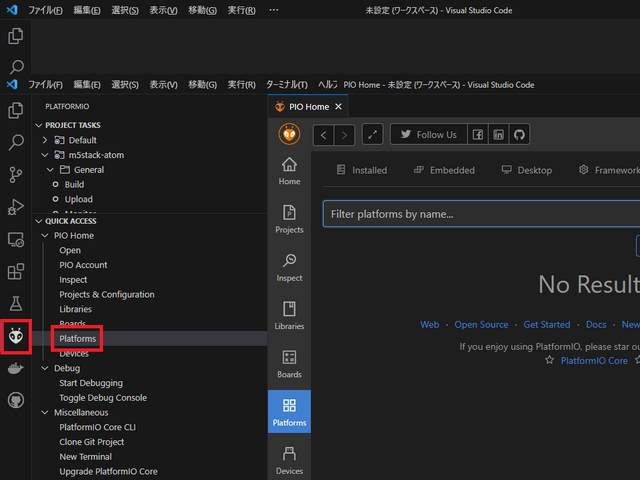Open PlatformIO LinkedIn page icon
640x480 pixels.
pyautogui.click(x=498, y=134)
